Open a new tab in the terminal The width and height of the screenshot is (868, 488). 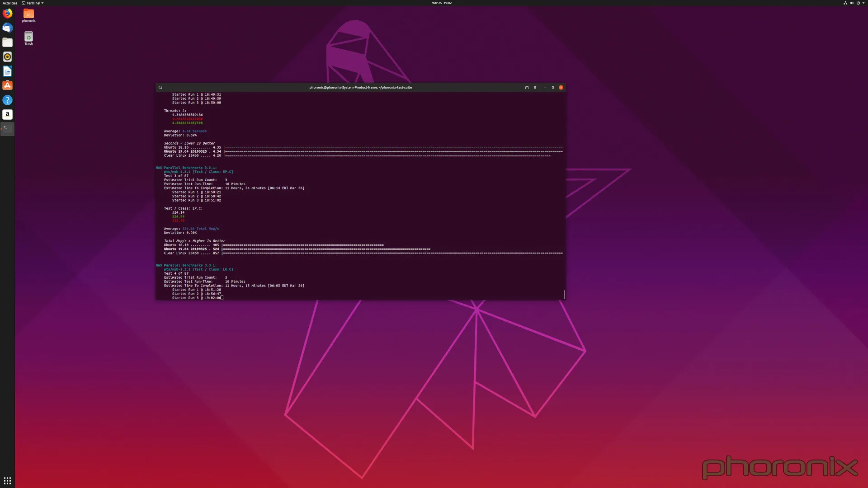527,88
